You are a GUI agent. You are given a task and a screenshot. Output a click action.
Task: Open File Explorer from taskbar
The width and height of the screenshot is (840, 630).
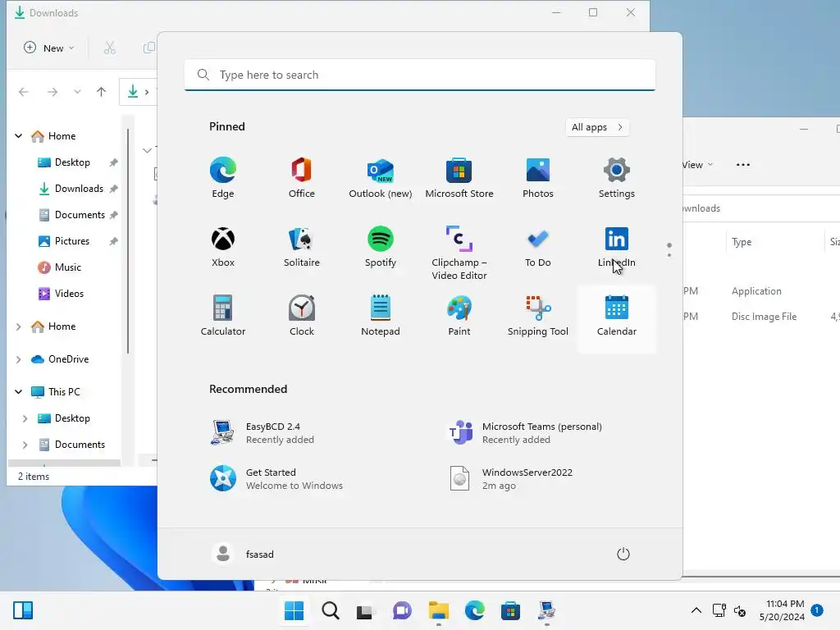tap(439, 610)
